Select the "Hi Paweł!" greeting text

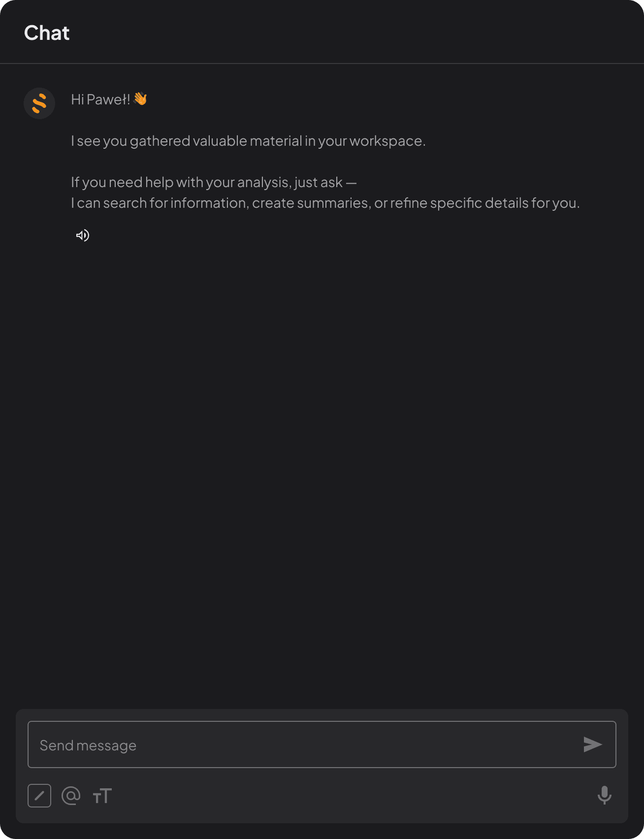100,99
